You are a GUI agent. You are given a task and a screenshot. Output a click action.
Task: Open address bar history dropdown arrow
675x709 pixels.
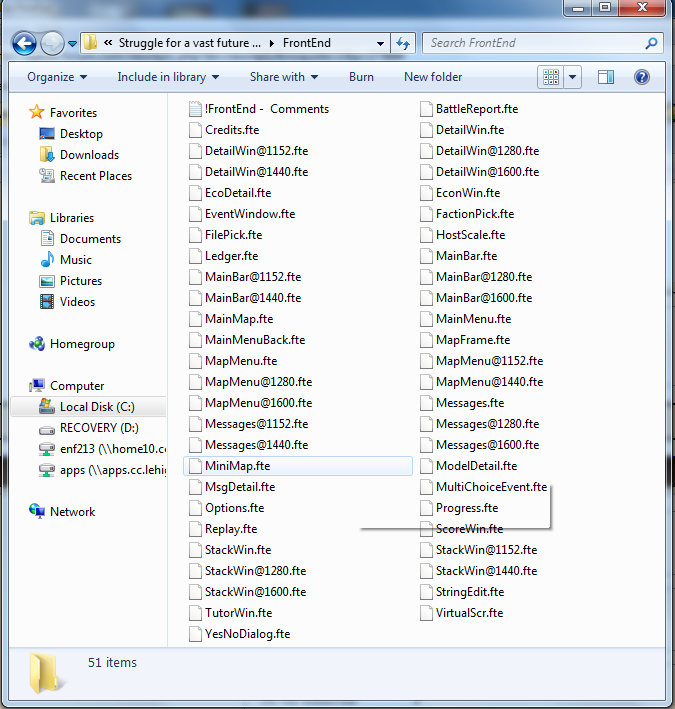coord(381,43)
